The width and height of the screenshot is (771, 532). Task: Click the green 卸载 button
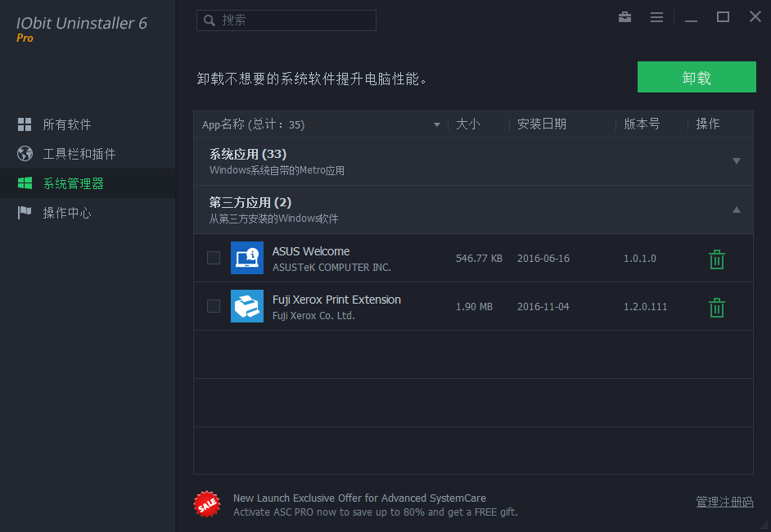pos(697,77)
